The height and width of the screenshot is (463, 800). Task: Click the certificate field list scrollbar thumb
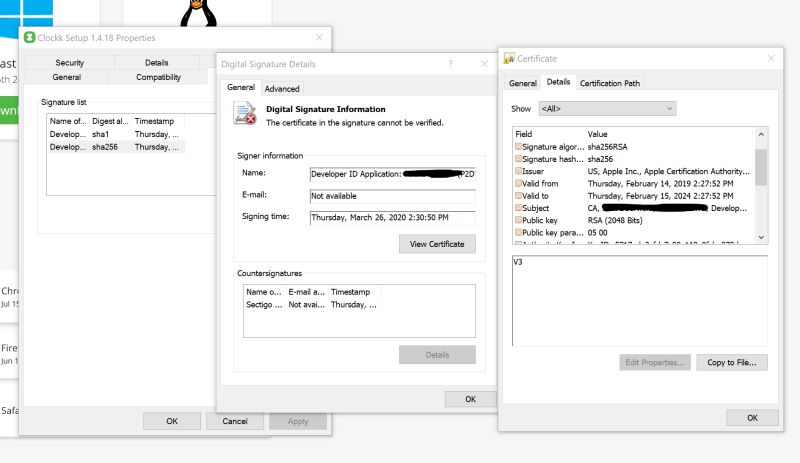[x=761, y=167]
